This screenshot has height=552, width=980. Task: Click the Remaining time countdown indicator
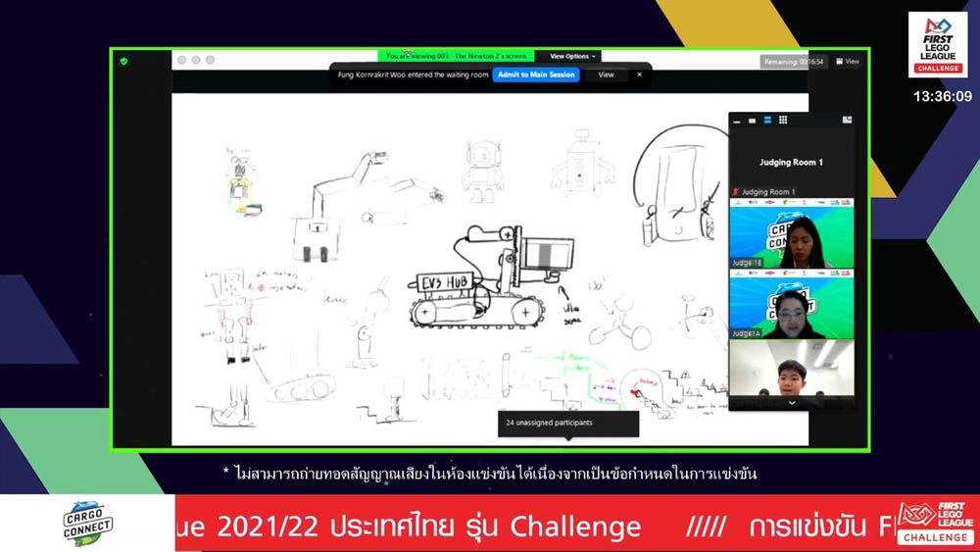[x=793, y=62]
